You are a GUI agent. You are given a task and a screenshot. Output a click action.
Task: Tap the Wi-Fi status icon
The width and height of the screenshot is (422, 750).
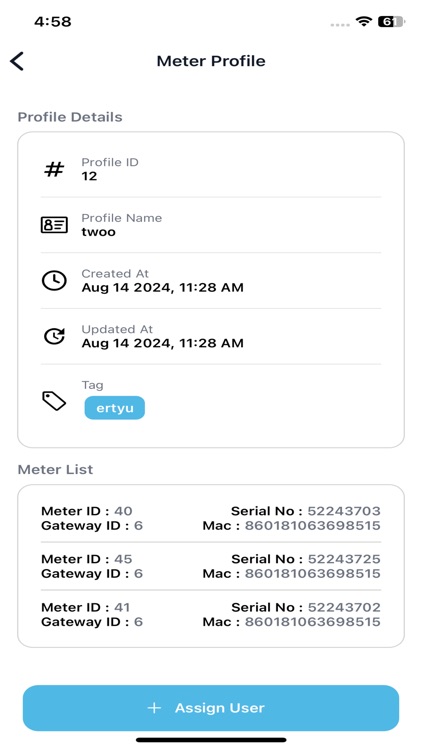(364, 21)
